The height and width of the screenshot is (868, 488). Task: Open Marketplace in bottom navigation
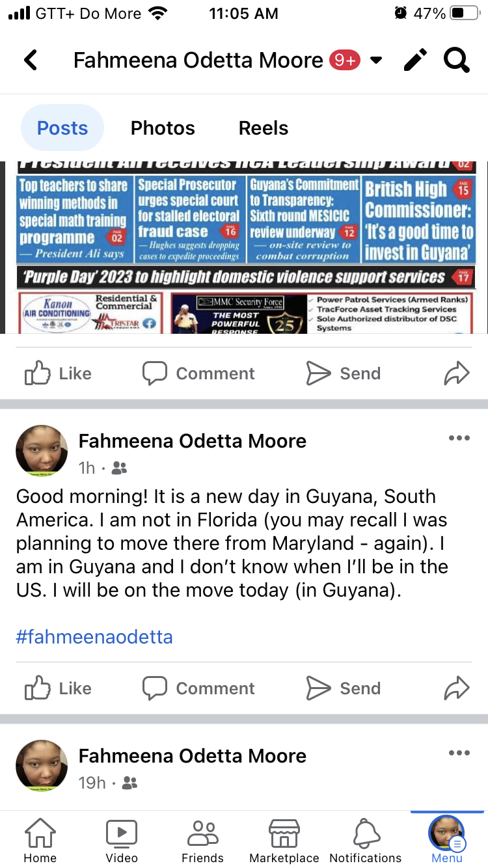pyautogui.click(x=284, y=840)
